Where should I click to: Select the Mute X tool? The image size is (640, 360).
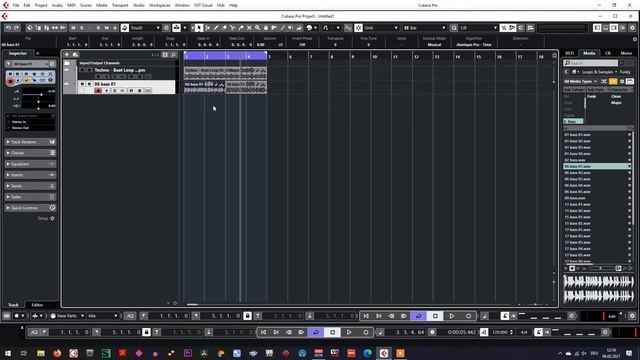pyautogui.click(x=249, y=28)
